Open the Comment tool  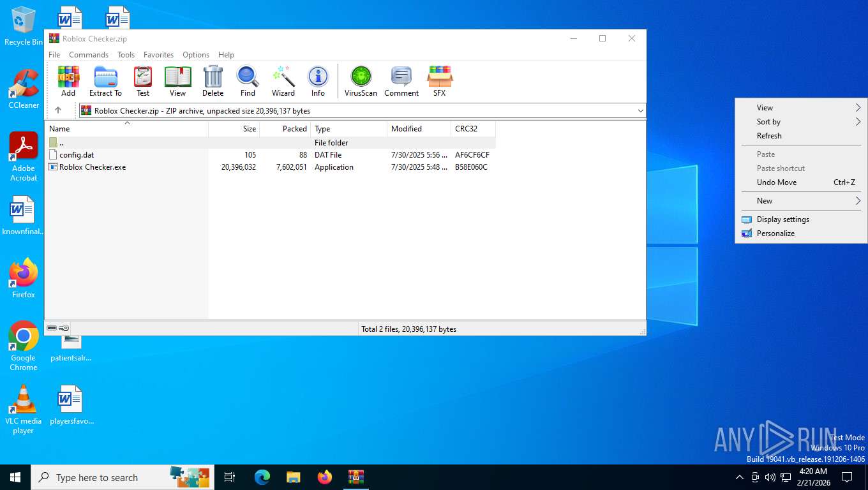coord(401,81)
